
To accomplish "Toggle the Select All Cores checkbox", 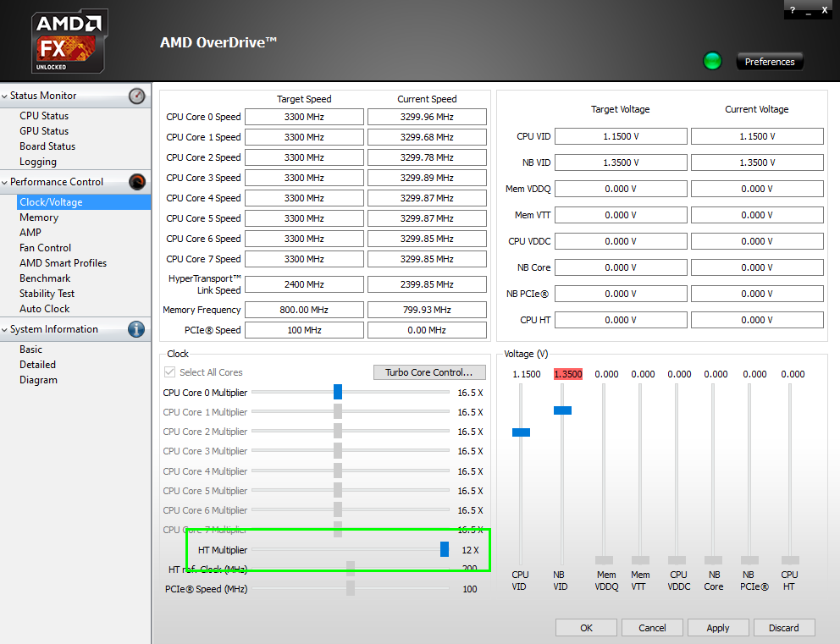I will [x=170, y=372].
